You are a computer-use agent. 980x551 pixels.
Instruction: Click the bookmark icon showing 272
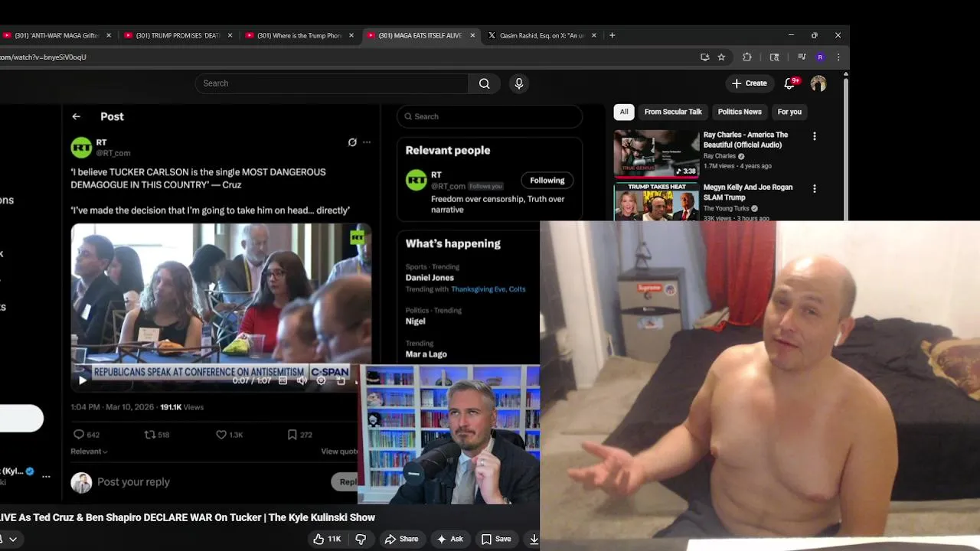292,434
